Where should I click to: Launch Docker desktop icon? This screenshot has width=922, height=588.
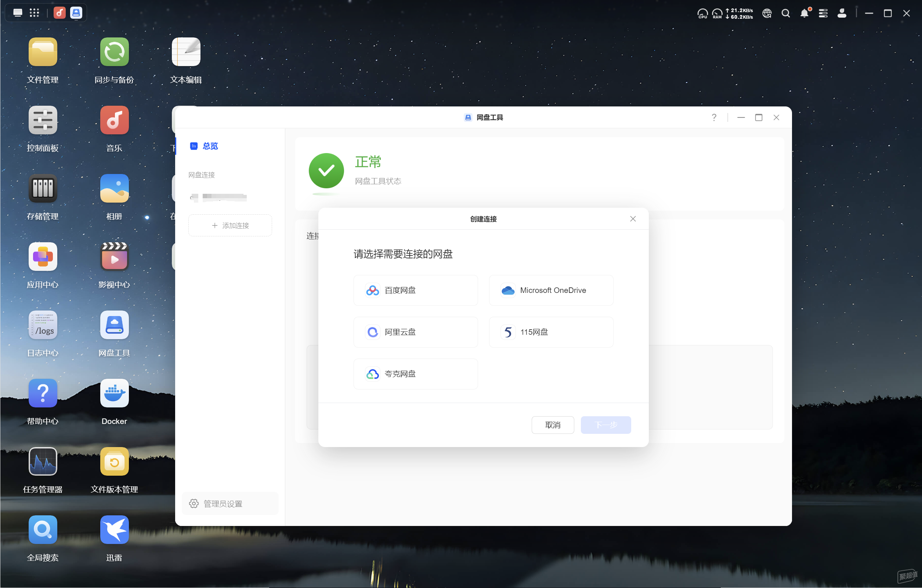click(x=114, y=393)
